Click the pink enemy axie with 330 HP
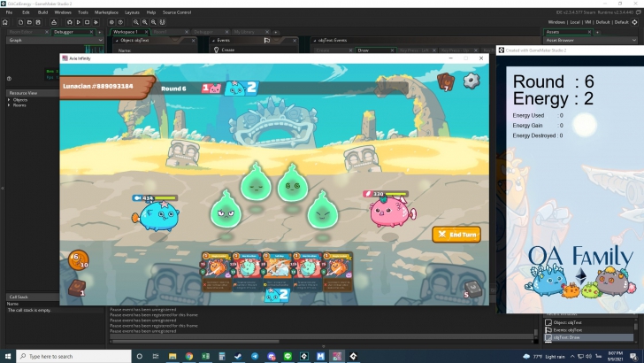The height and width of the screenshot is (363, 644). (392, 212)
